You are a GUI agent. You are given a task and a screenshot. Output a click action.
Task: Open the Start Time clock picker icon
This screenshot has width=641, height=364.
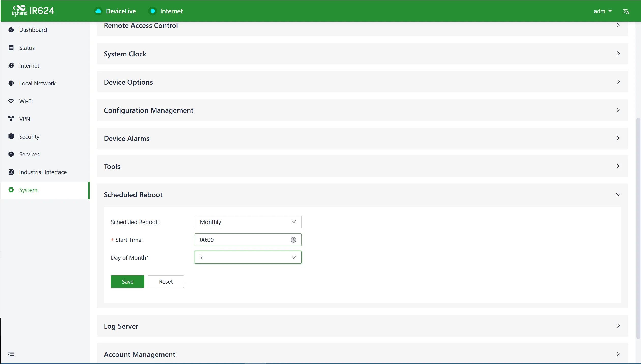click(x=293, y=240)
